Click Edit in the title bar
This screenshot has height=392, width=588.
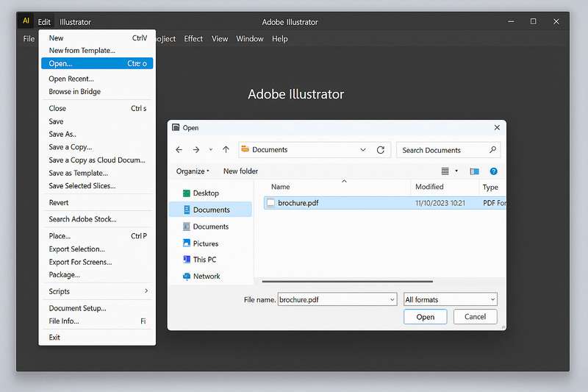point(44,22)
